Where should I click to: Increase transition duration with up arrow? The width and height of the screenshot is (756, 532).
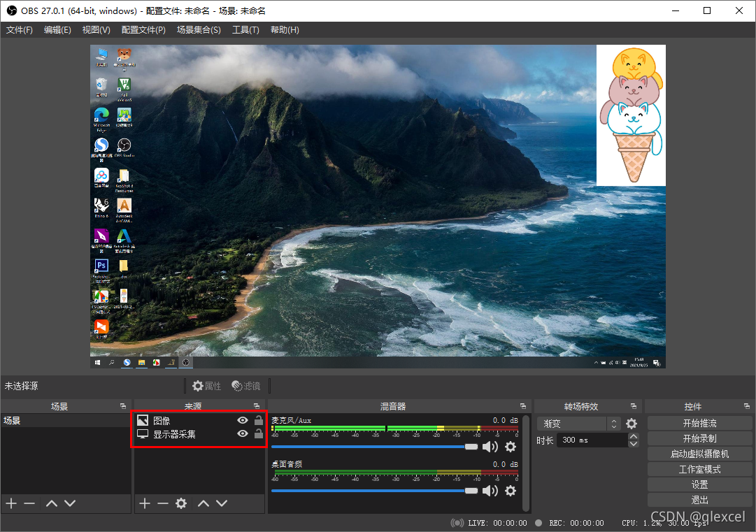[634, 437]
